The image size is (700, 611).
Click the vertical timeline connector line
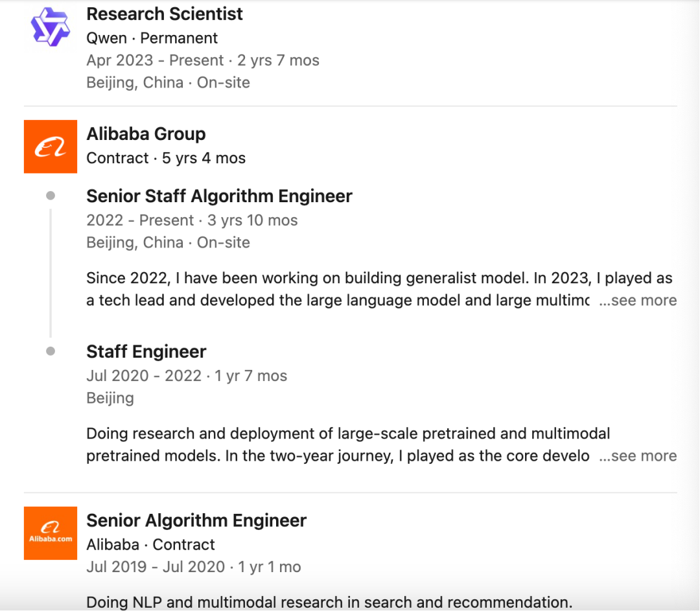click(51, 272)
